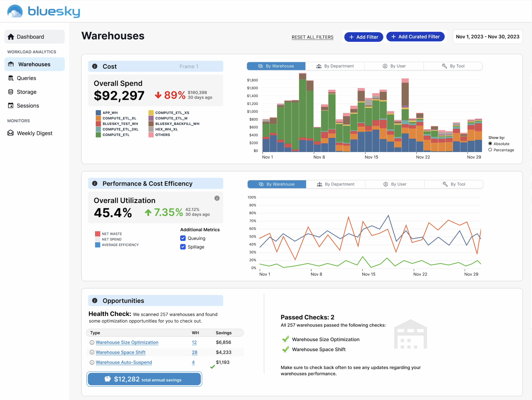
Task: Open Queries from the sidebar icon
Action: tap(11, 78)
